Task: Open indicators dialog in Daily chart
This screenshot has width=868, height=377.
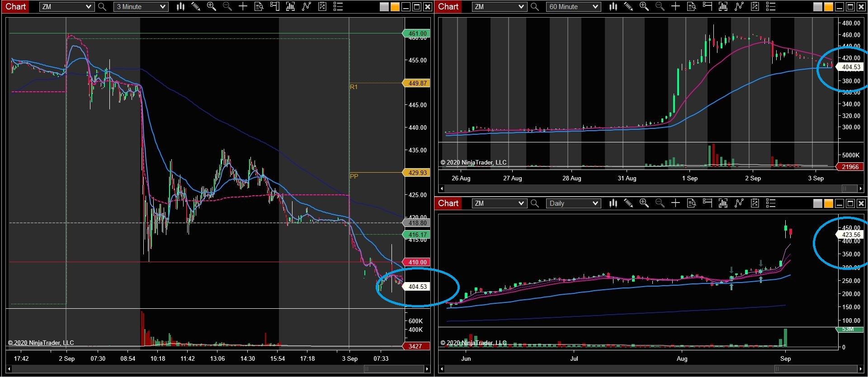Action: tap(723, 203)
